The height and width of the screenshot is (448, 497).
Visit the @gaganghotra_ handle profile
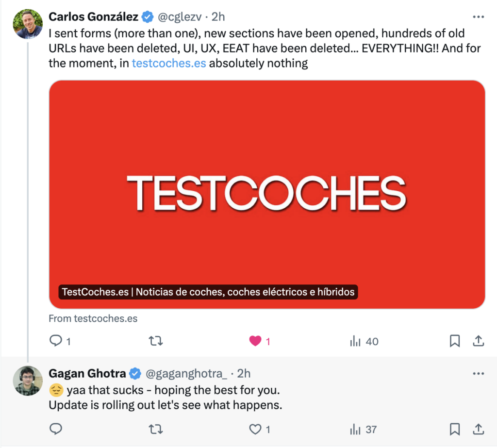click(x=186, y=373)
